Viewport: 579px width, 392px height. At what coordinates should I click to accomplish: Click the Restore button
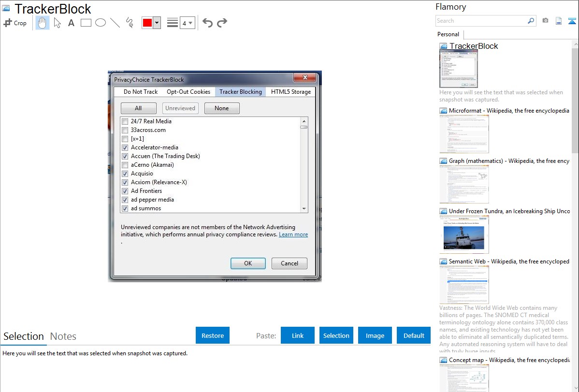(x=213, y=335)
